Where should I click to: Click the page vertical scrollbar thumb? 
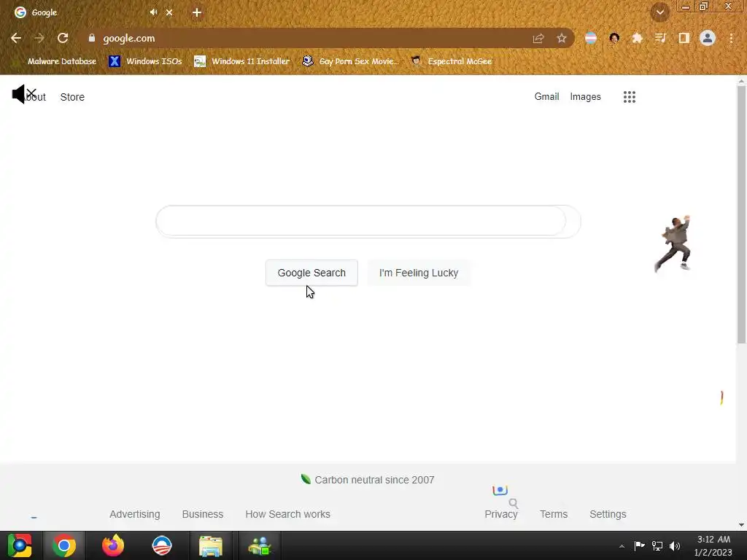741,214
